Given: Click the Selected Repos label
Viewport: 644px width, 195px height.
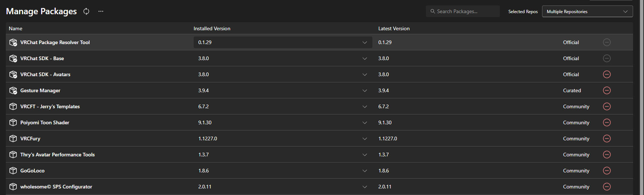Looking at the screenshot, I should pyautogui.click(x=523, y=12).
